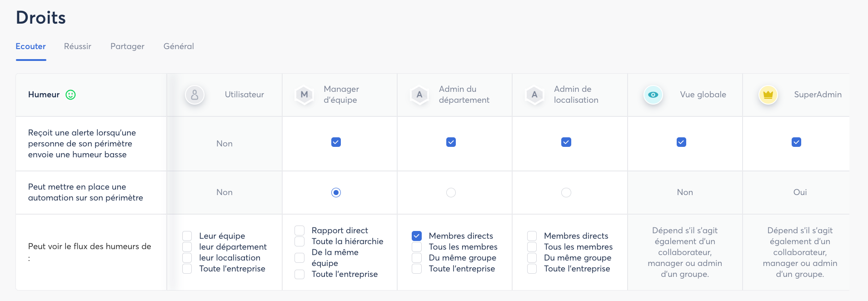Open the Réussir tab
The width and height of the screenshot is (868, 301).
pos(78,46)
